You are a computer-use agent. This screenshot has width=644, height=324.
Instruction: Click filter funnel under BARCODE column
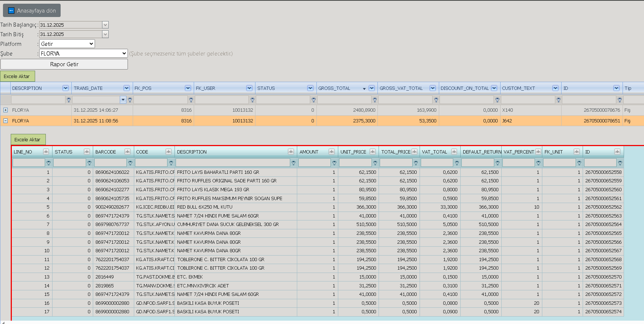point(130,163)
